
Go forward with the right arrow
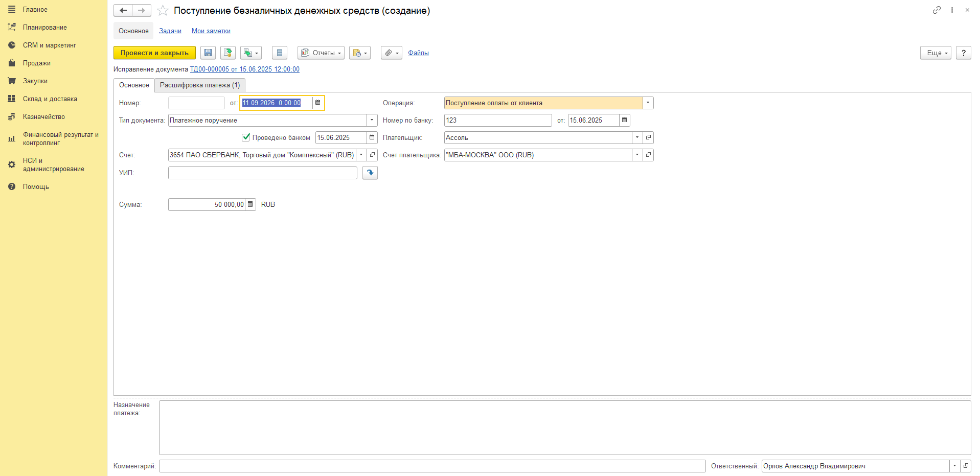pyautogui.click(x=142, y=10)
